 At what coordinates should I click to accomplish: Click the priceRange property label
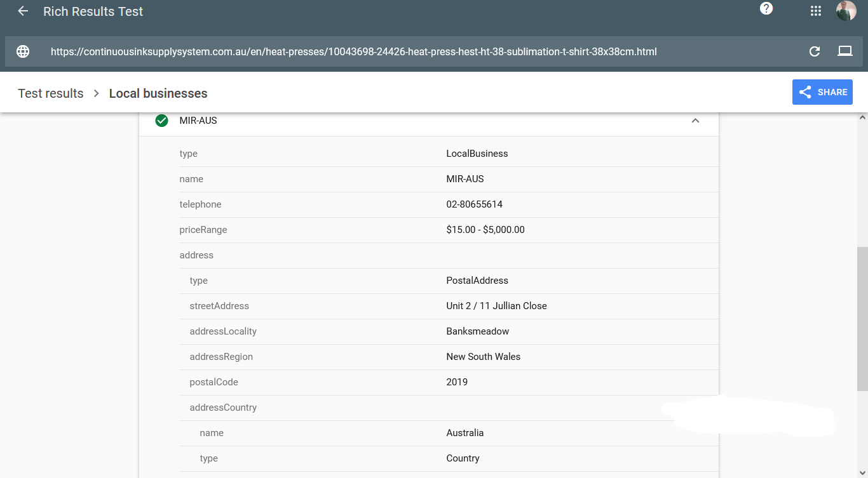point(203,230)
